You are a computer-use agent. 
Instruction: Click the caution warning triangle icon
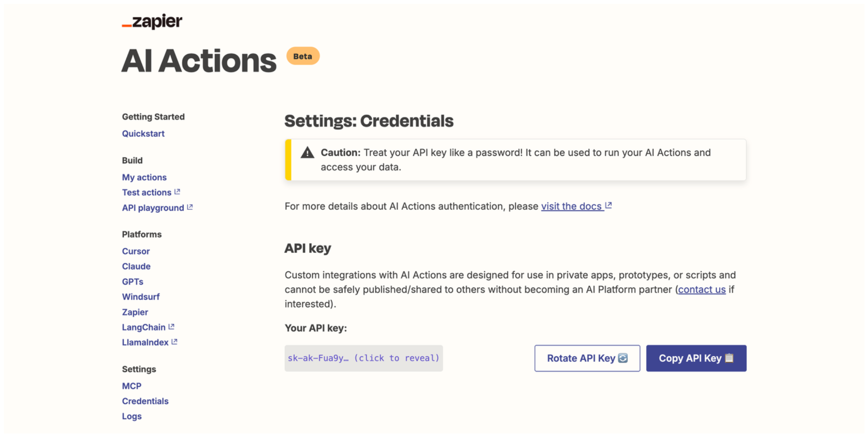point(307,153)
